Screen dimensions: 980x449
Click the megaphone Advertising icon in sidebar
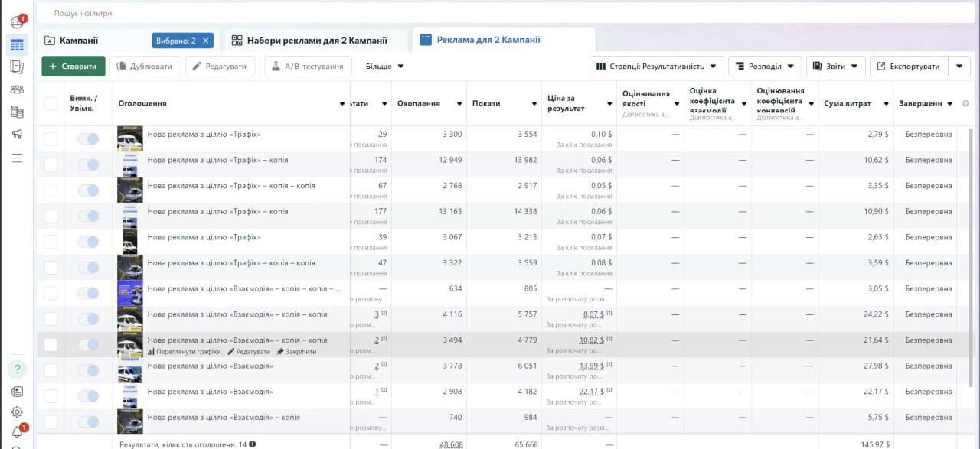[x=17, y=135]
